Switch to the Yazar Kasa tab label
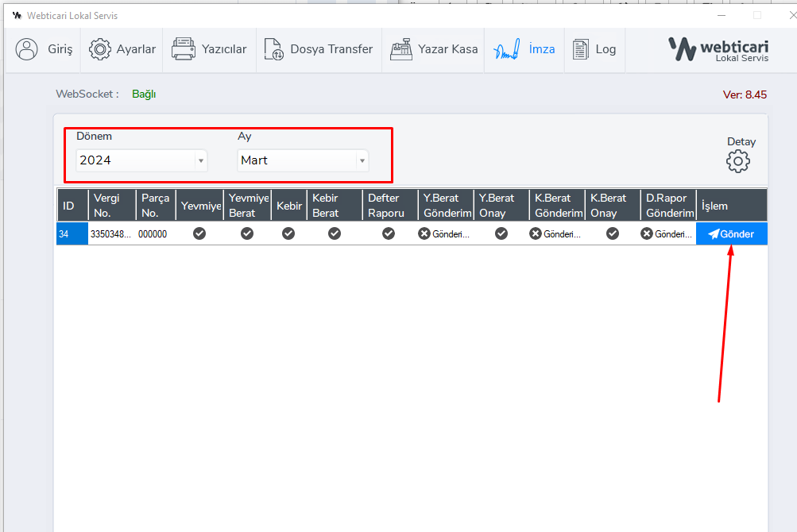The height and width of the screenshot is (532, 797). (448, 49)
